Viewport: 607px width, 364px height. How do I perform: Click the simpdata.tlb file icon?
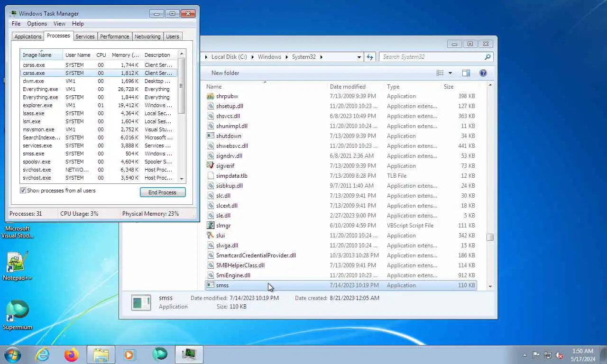click(211, 176)
